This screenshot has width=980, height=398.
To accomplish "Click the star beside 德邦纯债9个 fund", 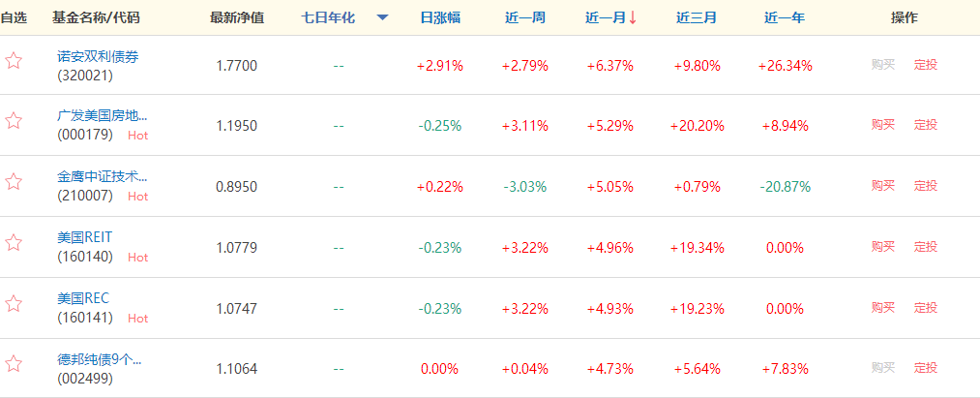I will pyautogui.click(x=14, y=364).
